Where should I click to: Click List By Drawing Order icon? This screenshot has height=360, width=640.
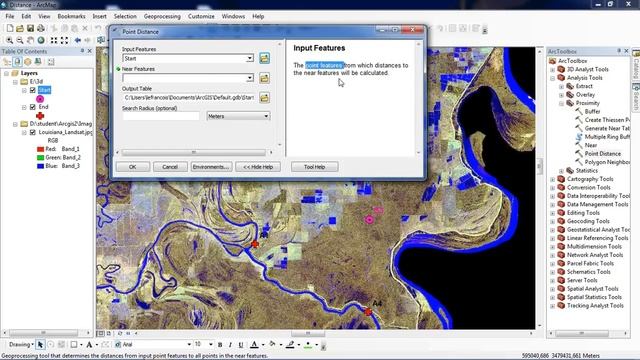point(7,62)
